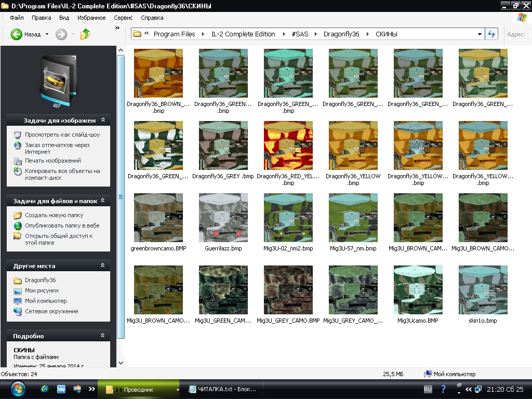Click the Проводник taskbar group button
Viewport: 532px width, 399px height.
point(139,389)
